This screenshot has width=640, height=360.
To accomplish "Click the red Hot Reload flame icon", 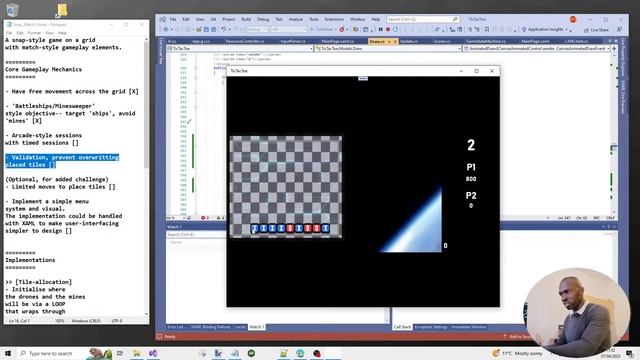I will pyautogui.click(x=342, y=29).
